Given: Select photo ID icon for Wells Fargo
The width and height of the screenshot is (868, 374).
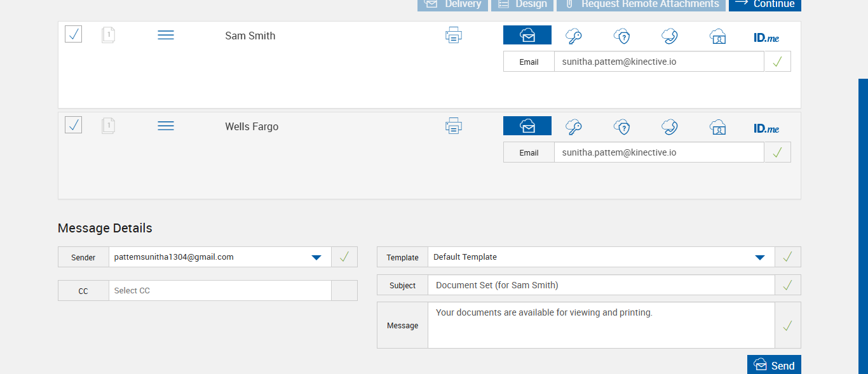Looking at the screenshot, I should point(717,127).
